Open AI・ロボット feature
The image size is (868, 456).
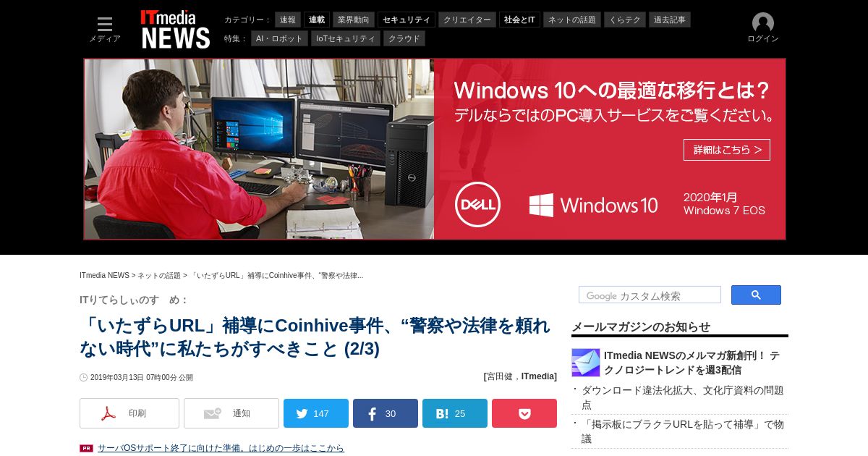(x=279, y=38)
